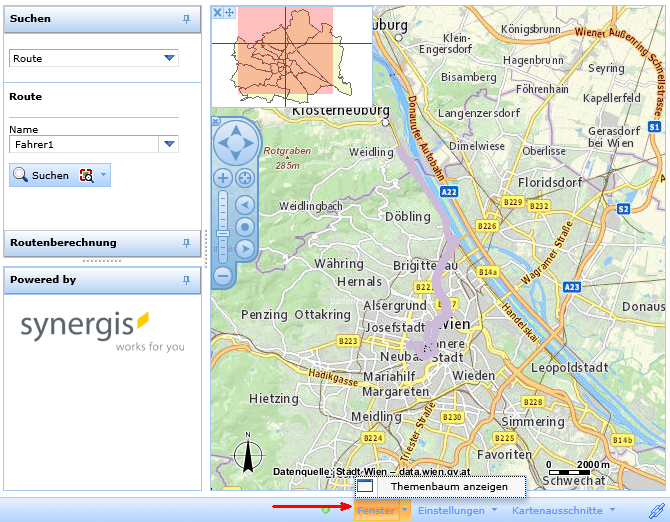Go to next map extent arrow
670x522 pixels.
(245, 248)
